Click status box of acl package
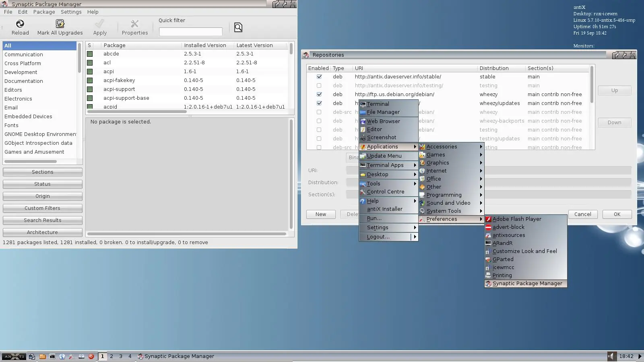The image size is (644, 362). tap(90, 63)
